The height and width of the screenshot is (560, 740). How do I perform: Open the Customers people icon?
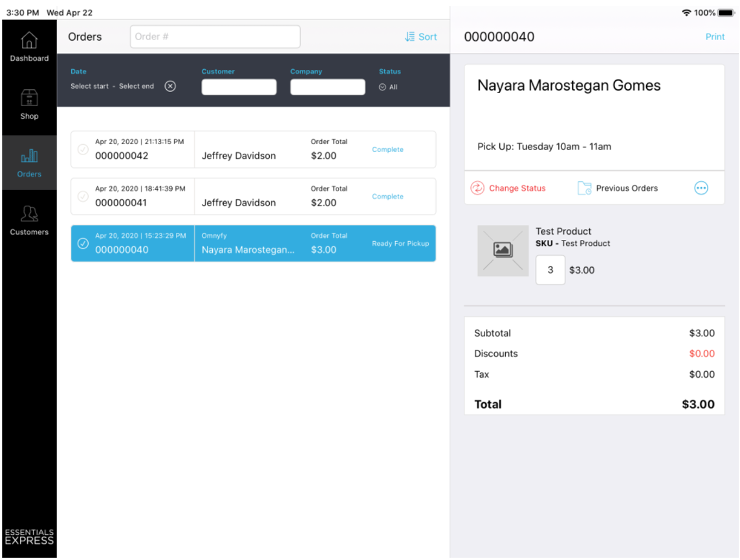pyautogui.click(x=29, y=213)
